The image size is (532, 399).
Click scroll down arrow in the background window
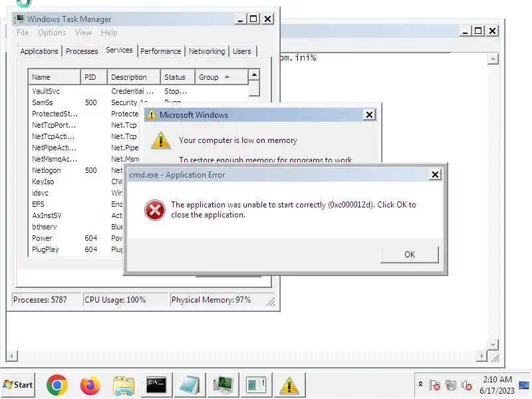click(x=493, y=344)
